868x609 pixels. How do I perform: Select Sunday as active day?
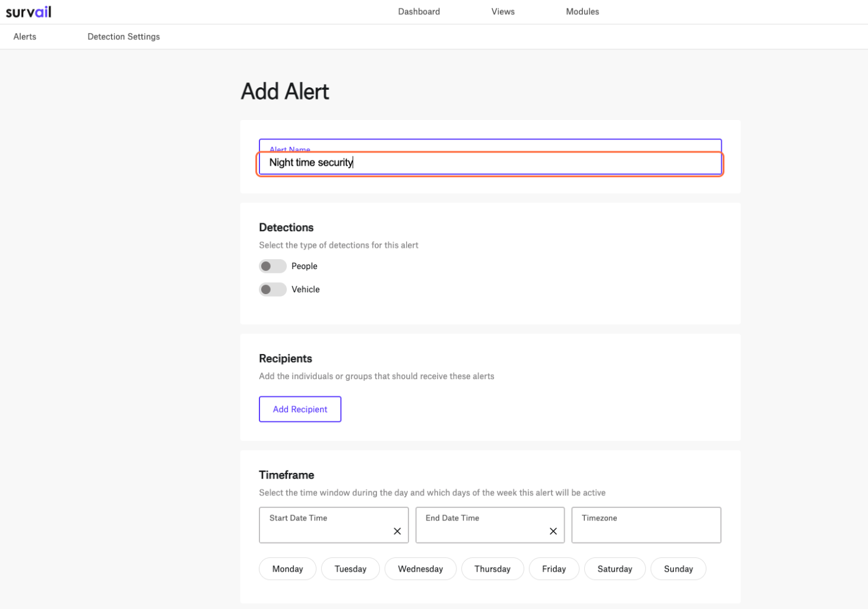pyautogui.click(x=678, y=569)
